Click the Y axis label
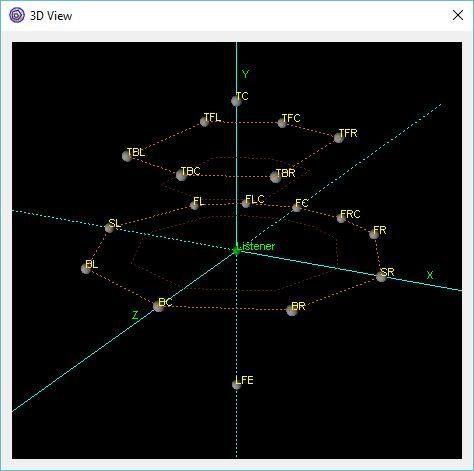This screenshot has width=474, height=471. 245,74
